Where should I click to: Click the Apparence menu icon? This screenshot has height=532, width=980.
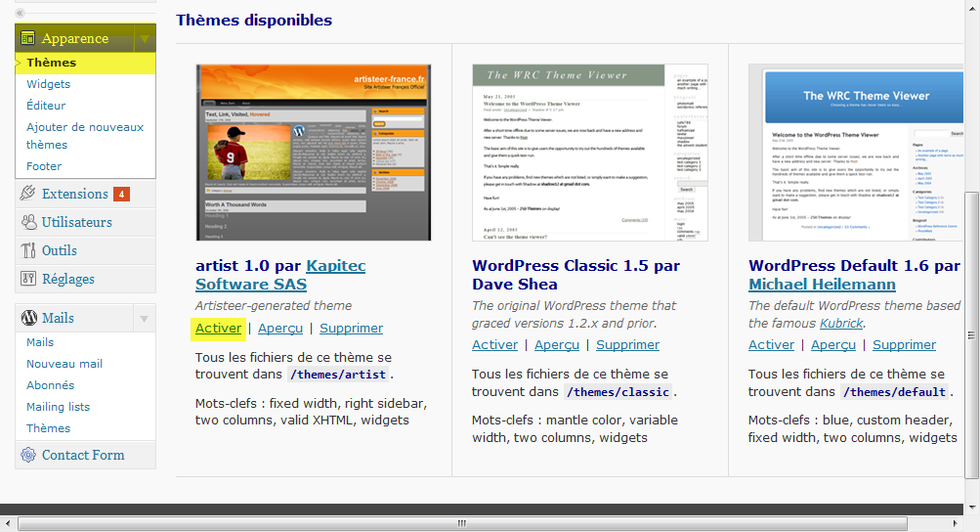[27, 38]
